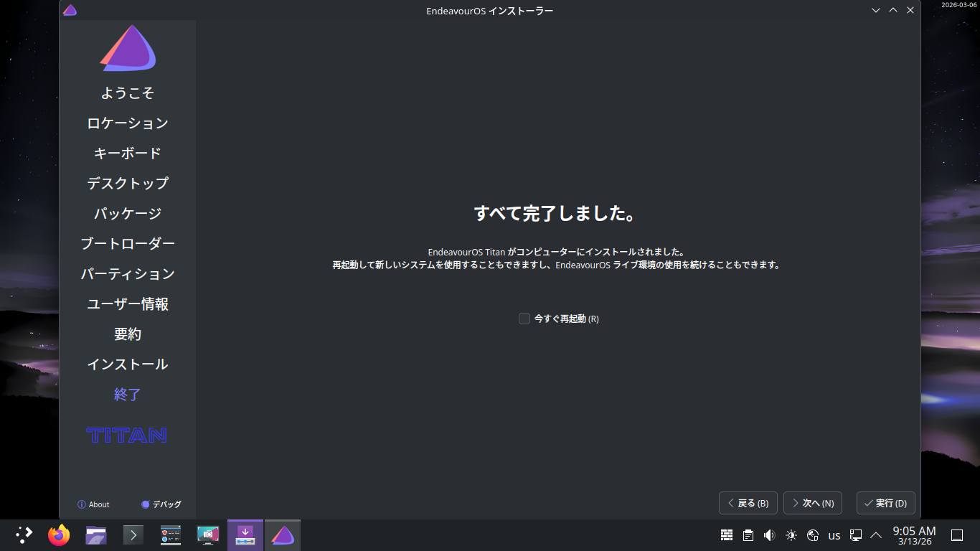
Task: Click the すべて完了しました。 heading
Action: tap(556, 213)
